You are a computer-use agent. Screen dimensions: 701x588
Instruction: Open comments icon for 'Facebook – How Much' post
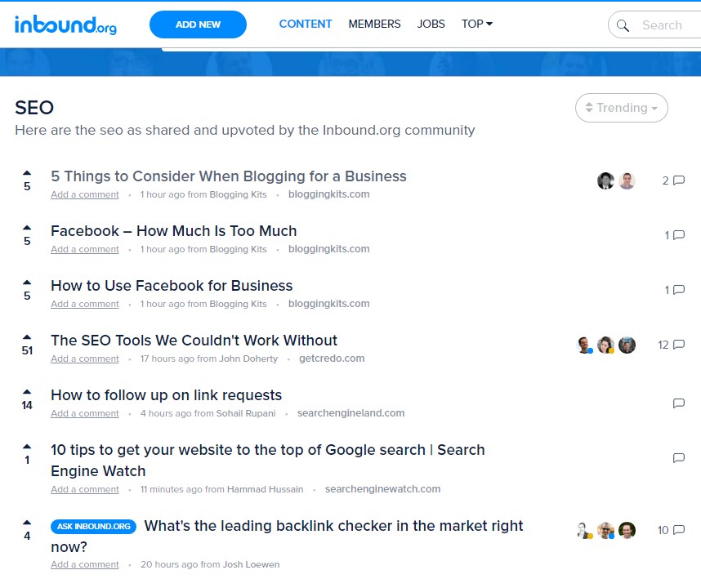tap(679, 235)
